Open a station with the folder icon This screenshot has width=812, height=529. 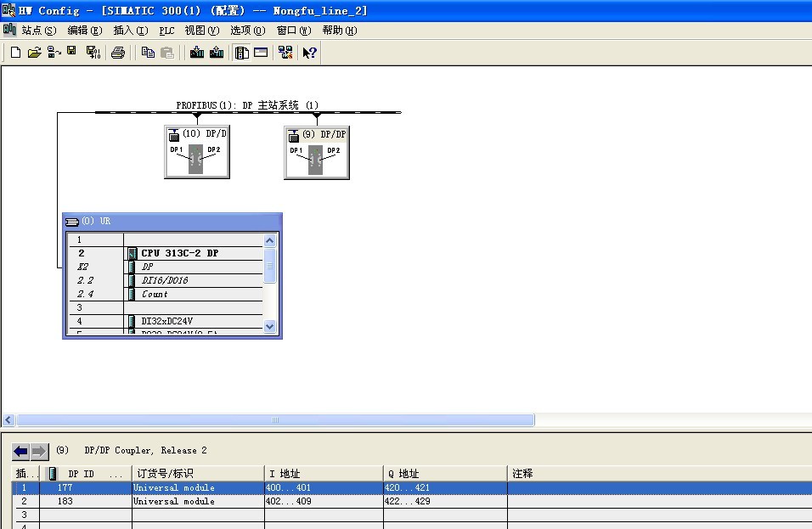click(x=34, y=53)
